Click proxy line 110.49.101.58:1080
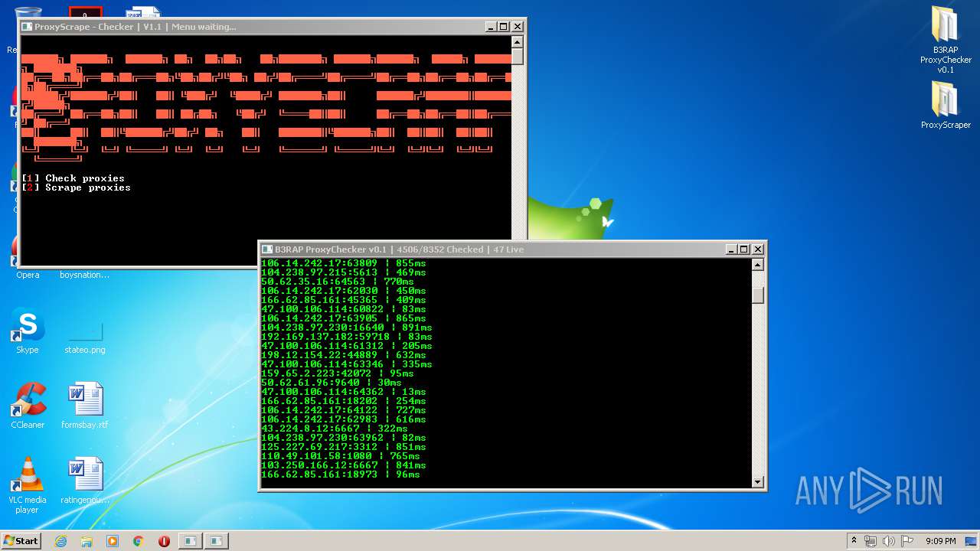 point(341,456)
